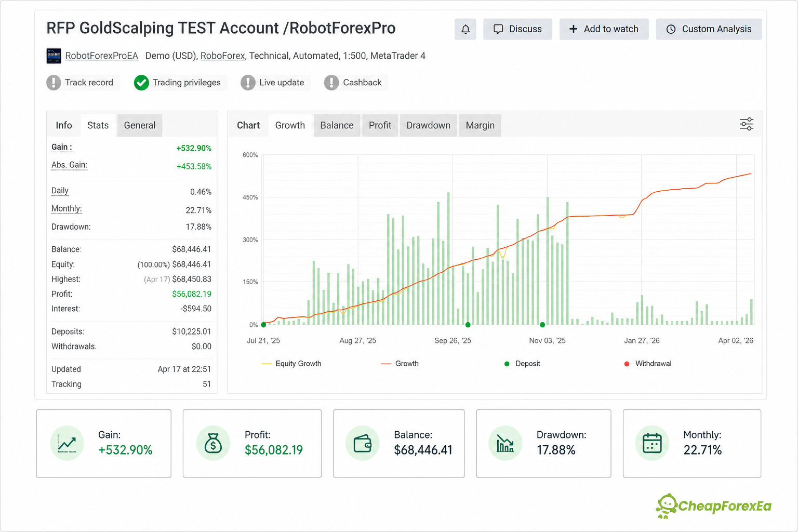Click the -$594.50 interest value
This screenshot has width=798, height=532.
196,309
